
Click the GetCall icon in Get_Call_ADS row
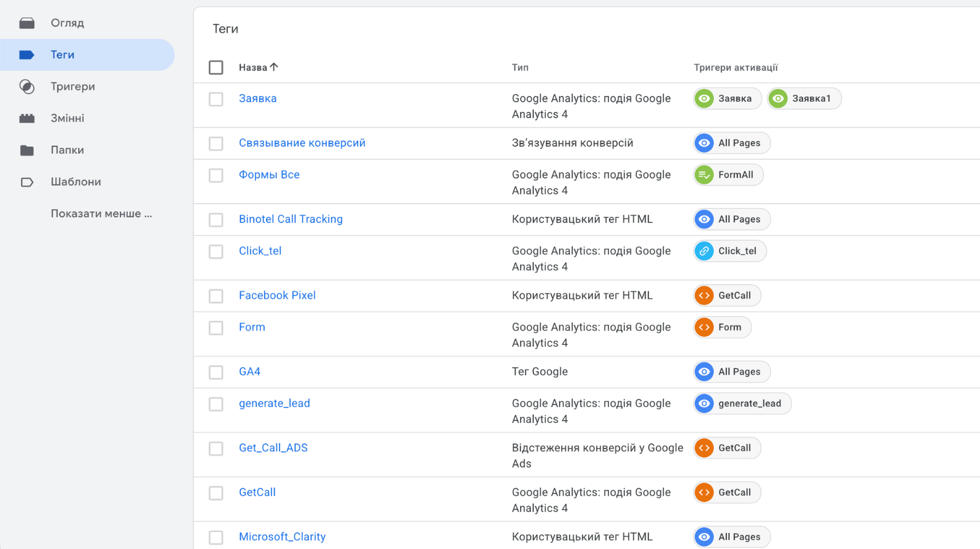point(704,449)
